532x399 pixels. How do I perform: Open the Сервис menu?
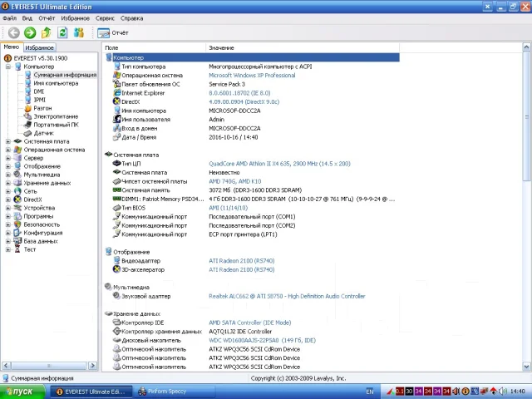point(105,18)
